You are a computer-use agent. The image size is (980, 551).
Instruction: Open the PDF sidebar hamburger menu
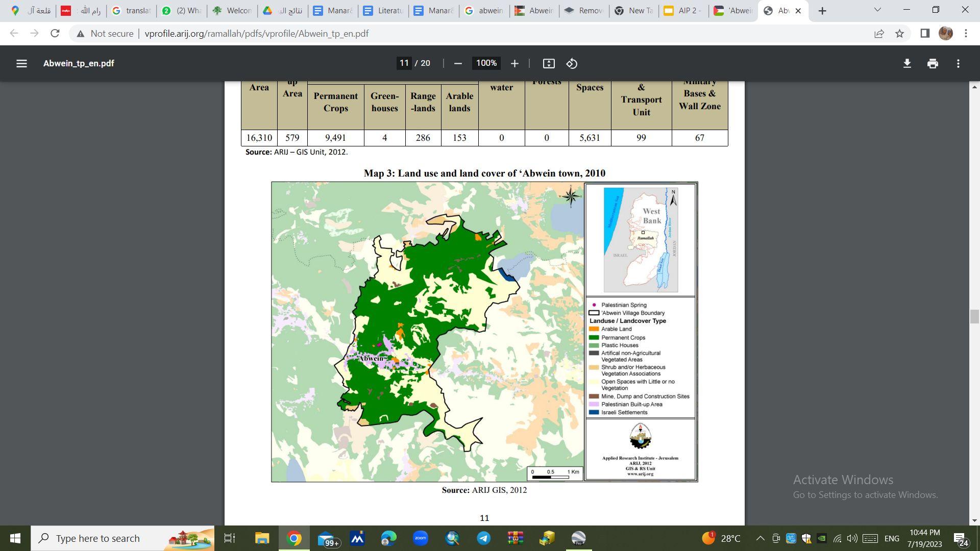coord(21,63)
